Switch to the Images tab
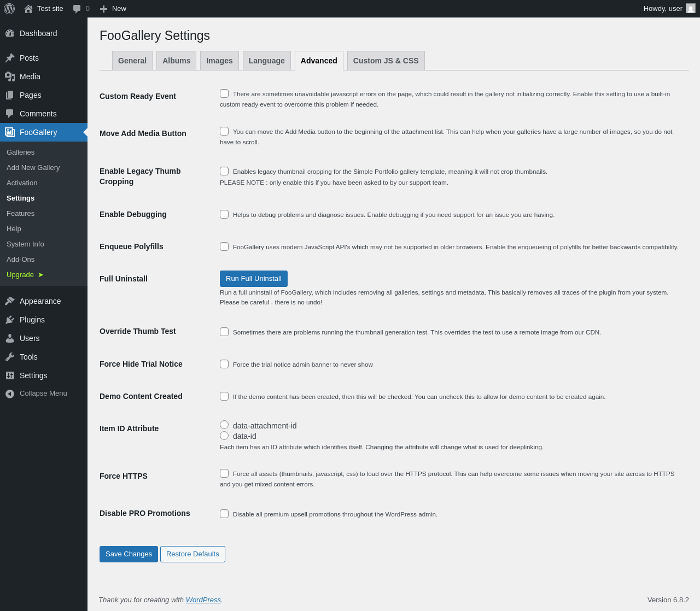 pyautogui.click(x=219, y=61)
